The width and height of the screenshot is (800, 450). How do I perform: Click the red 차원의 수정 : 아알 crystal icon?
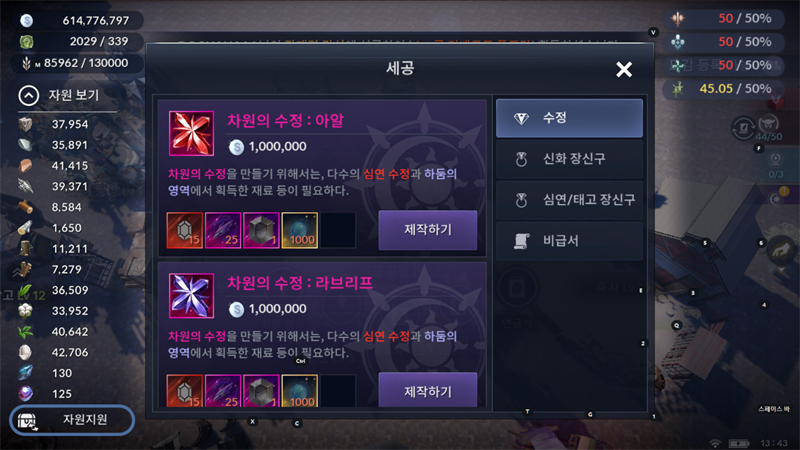[x=191, y=133]
